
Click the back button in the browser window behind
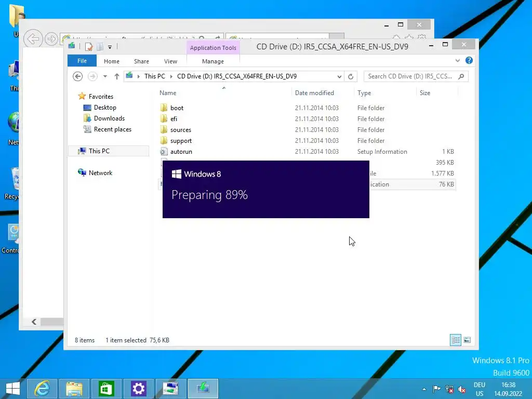[33, 39]
